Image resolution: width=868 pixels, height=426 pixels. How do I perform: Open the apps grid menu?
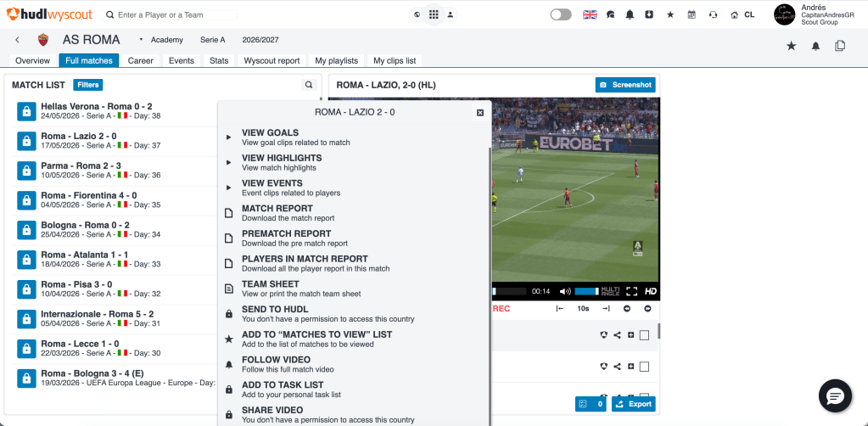pos(434,14)
